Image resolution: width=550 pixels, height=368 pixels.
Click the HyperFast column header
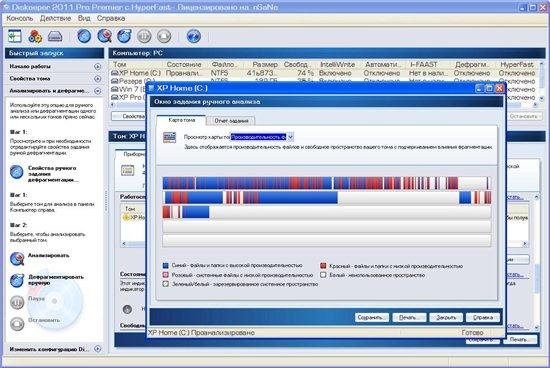click(517, 65)
